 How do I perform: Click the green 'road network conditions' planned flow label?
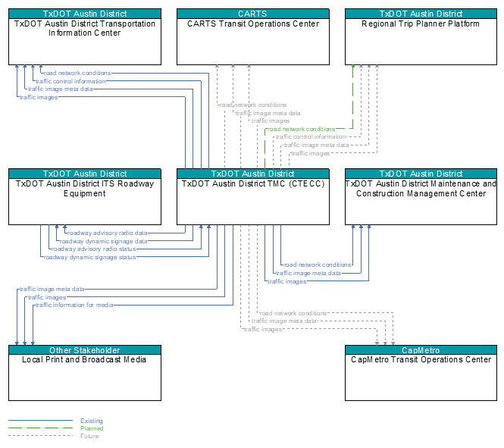tap(301, 129)
